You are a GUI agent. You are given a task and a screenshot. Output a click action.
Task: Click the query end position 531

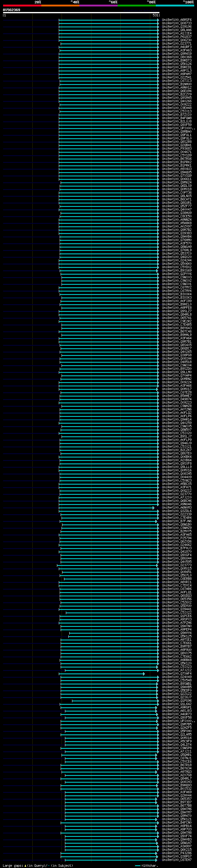(x=155, y=15)
